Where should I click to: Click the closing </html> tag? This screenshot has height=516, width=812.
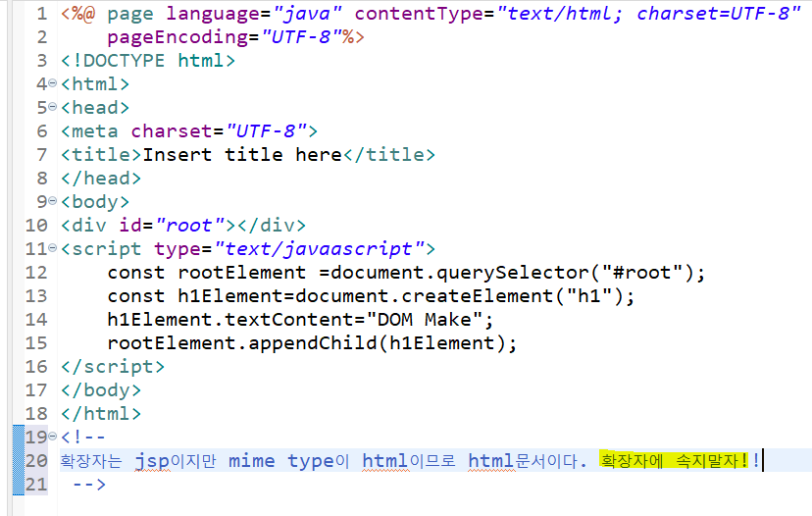pyautogui.click(x=101, y=413)
